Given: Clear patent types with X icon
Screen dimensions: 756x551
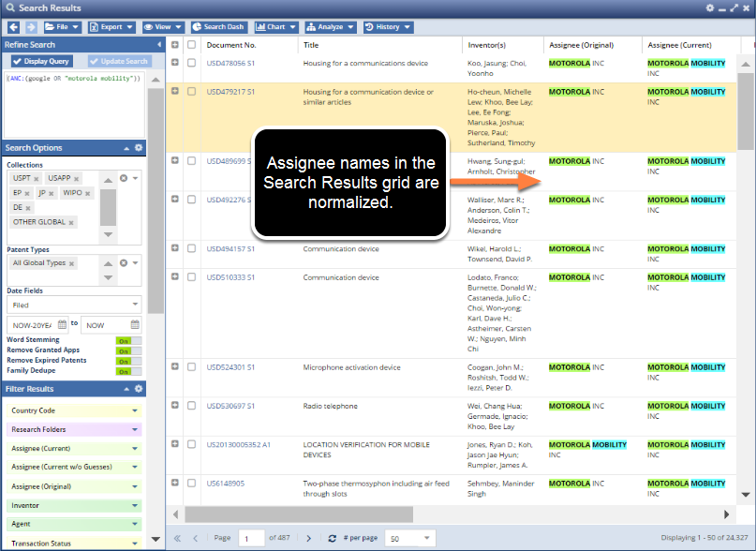Looking at the screenshot, I should (124, 263).
